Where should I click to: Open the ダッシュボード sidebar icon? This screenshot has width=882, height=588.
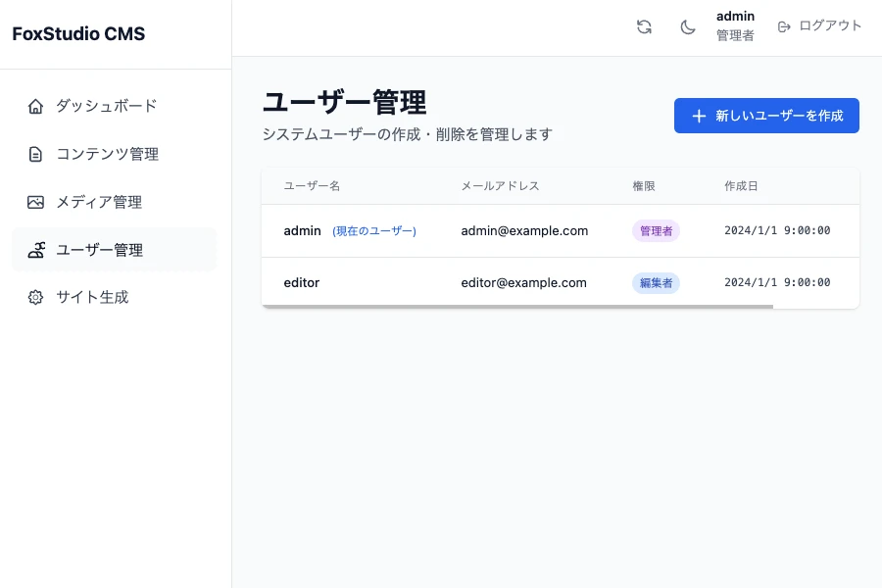click(33, 105)
